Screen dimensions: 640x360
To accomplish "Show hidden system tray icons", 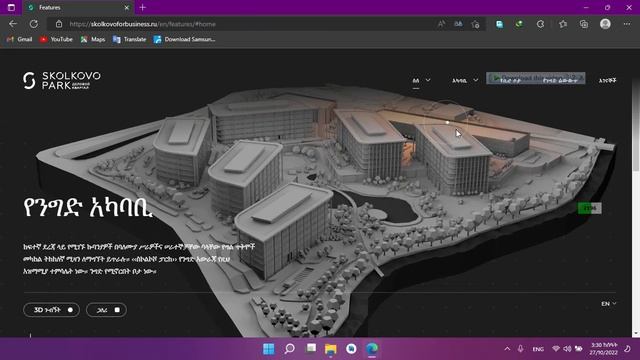I will [507, 349].
